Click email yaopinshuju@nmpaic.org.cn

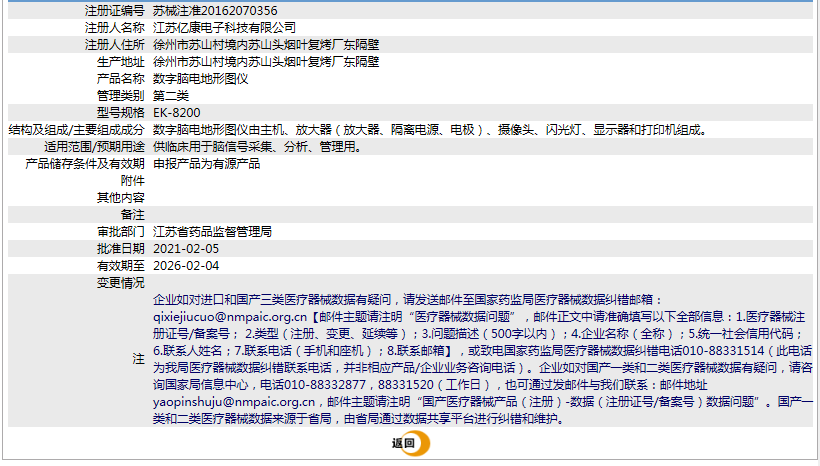pos(234,402)
